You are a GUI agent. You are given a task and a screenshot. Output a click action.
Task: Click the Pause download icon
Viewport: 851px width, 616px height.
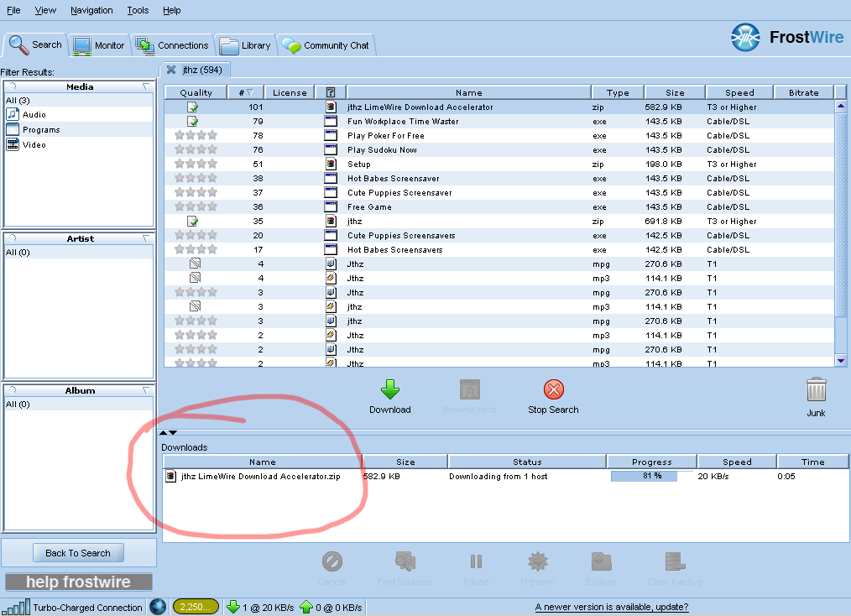coord(476,561)
